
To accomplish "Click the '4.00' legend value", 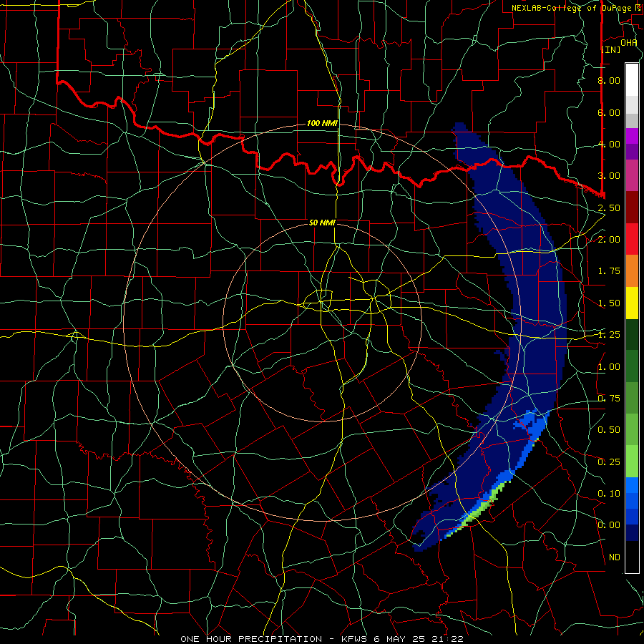I will (x=609, y=144).
